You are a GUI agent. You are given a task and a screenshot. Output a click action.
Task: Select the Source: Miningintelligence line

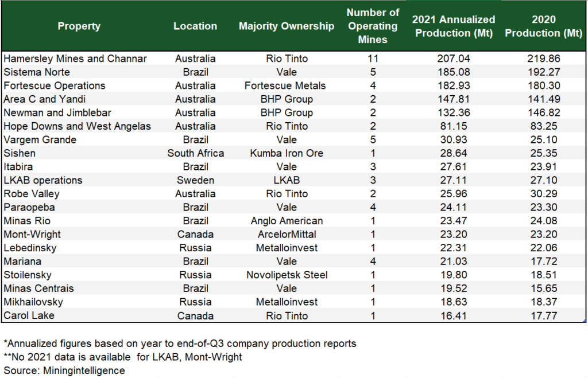64,371
